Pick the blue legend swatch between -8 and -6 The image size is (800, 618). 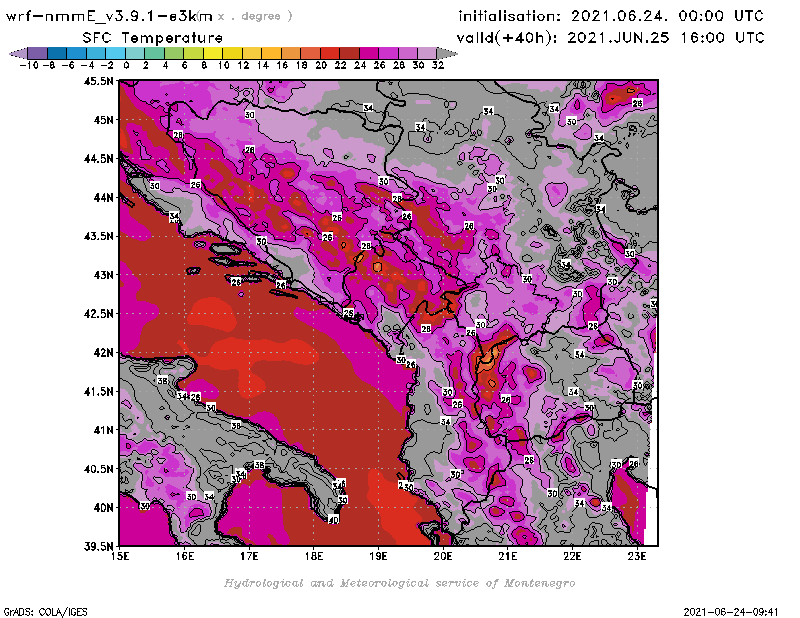(57, 54)
